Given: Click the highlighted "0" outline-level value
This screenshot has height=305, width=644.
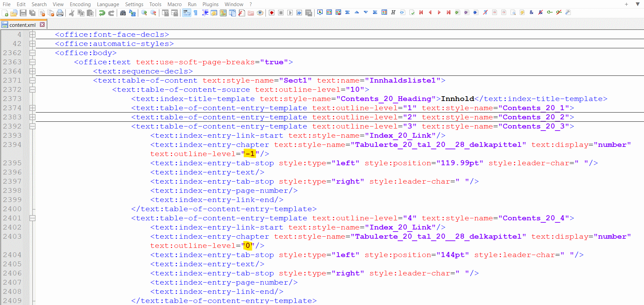Looking at the screenshot, I should point(248,245).
